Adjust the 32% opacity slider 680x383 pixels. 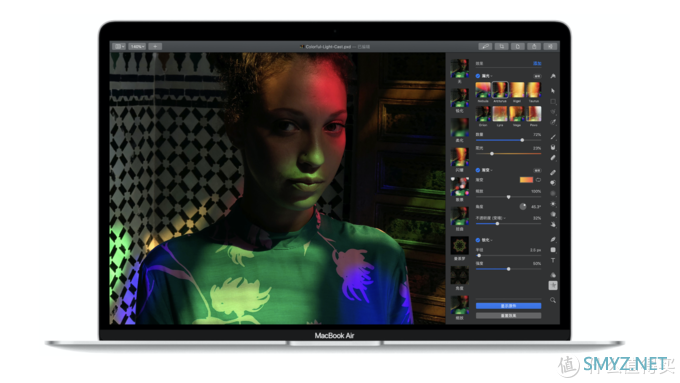[508, 223]
